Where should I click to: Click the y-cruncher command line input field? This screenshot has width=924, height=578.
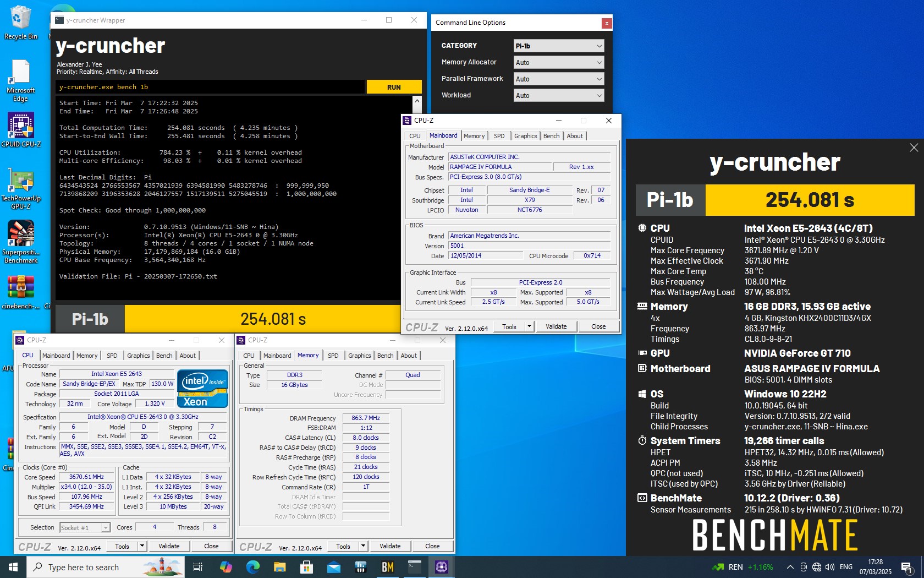tap(210, 87)
